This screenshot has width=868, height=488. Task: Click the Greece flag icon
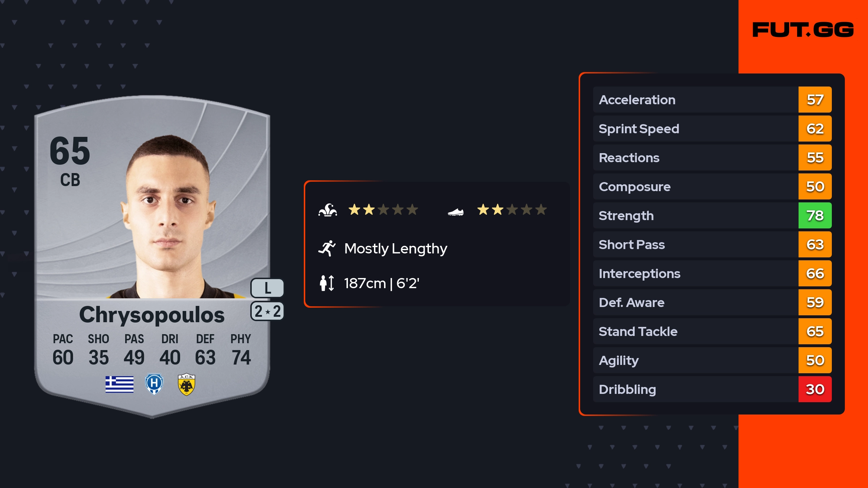click(x=119, y=384)
